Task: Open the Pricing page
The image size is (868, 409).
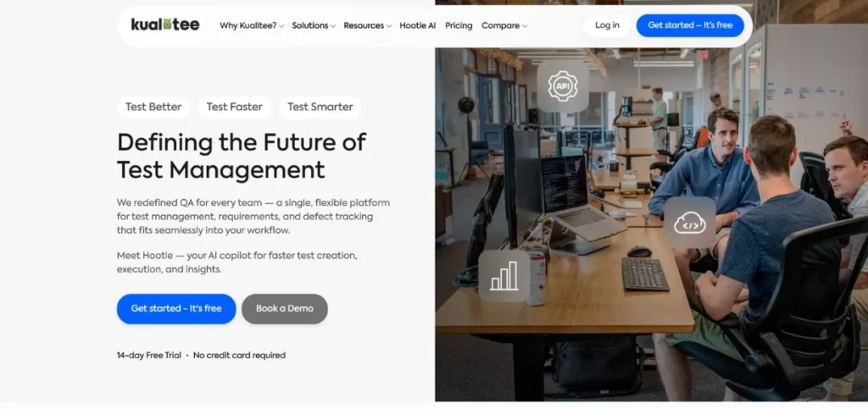Action: (459, 25)
